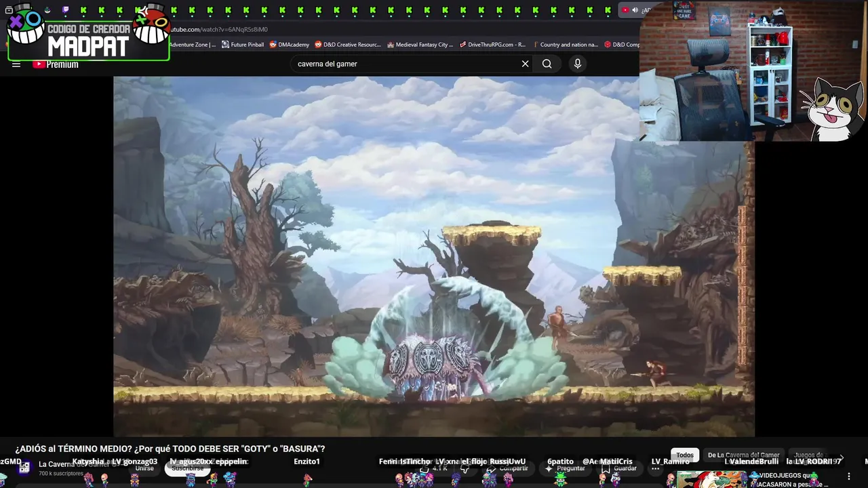
Task: Click the Suscribirse button
Action: click(x=188, y=468)
